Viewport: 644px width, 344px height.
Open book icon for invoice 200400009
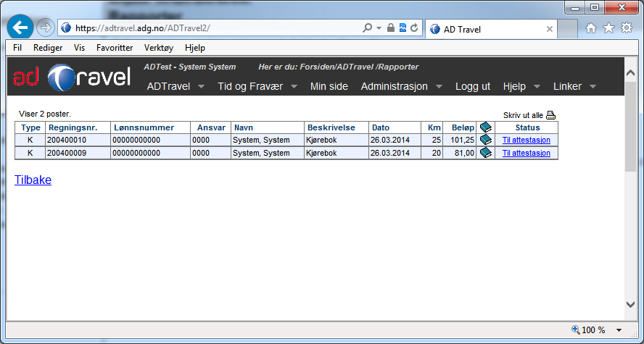point(485,153)
